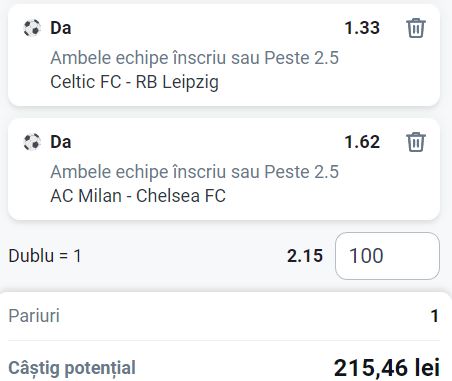Click the 215,46 lei potential winnings

[x=387, y=368]
